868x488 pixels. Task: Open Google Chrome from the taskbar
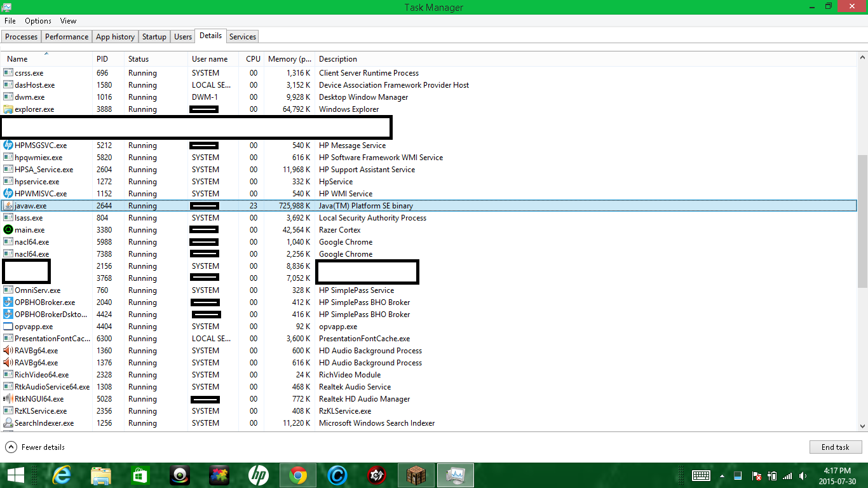tap(297, 475)
